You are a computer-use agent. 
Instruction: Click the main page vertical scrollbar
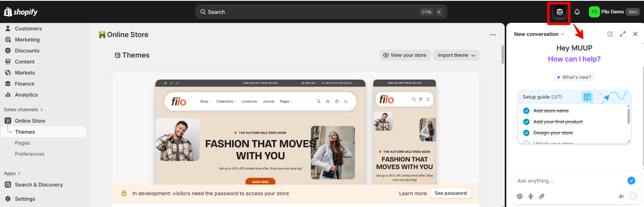[502, 54]
